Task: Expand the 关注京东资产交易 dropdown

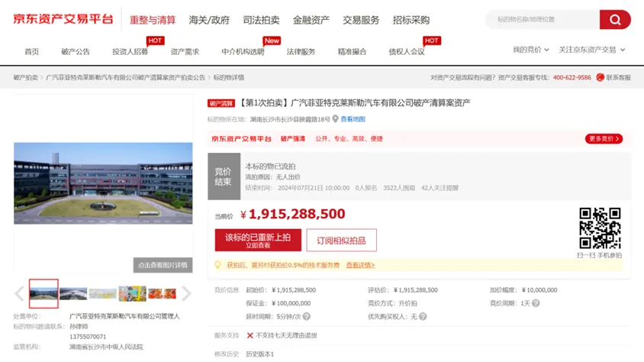Action: click(592, 50)
